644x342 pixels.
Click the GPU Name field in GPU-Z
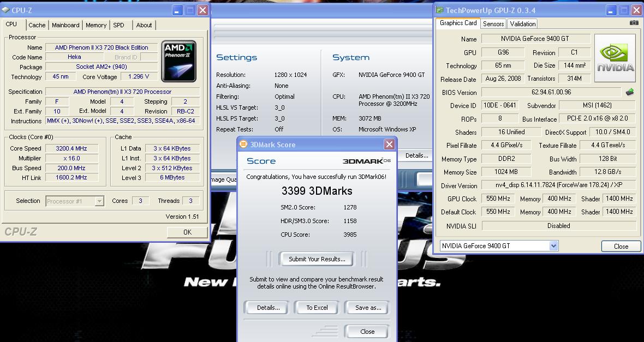point(535,39)
